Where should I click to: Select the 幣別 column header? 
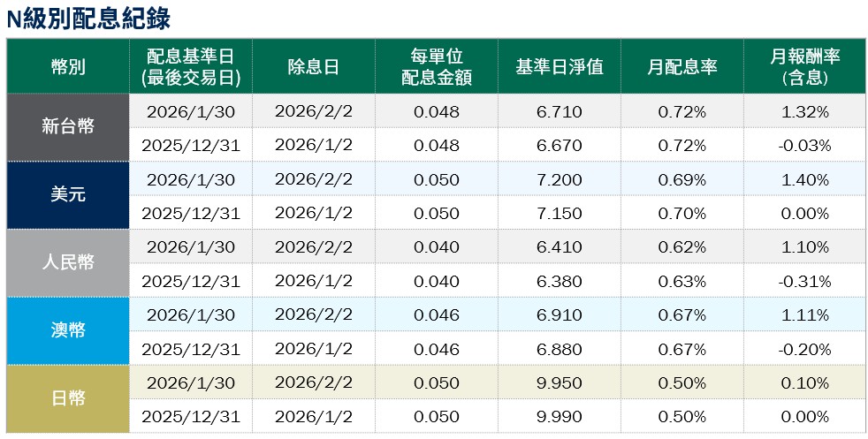click(68, 67)
